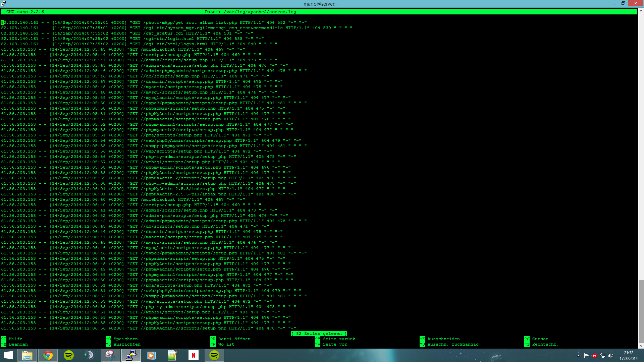Open File Explorer from the taskbar
The image size is (644, 362).
tap(27, 355)
